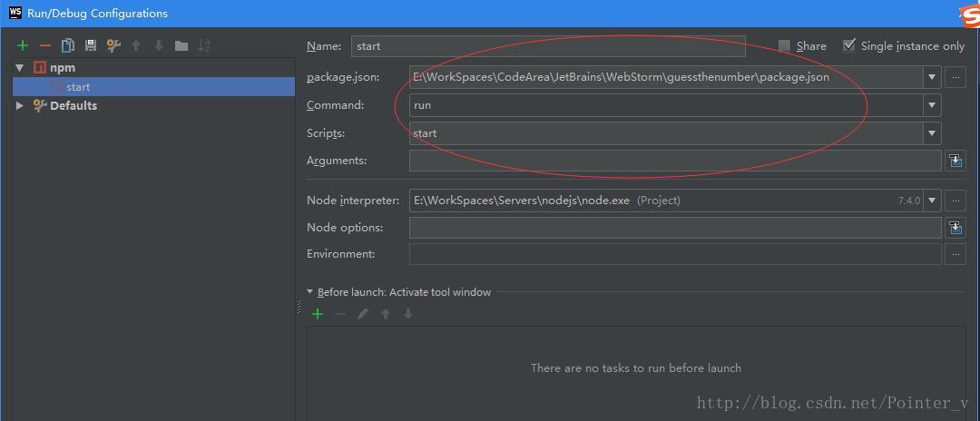Sort configurations alphabetically
This screenshot has width=980, height=421.
click(204, 45)
